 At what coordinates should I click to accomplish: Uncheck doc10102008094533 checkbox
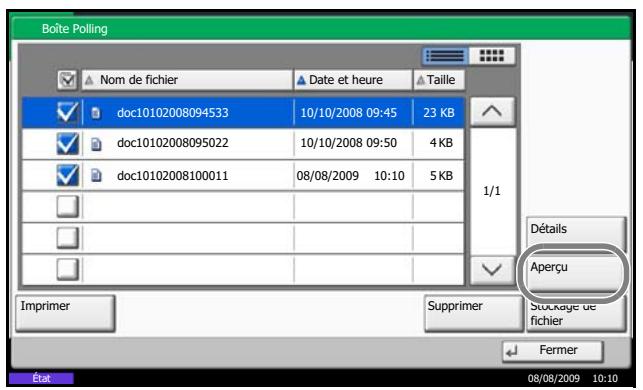tap(68, 112)
